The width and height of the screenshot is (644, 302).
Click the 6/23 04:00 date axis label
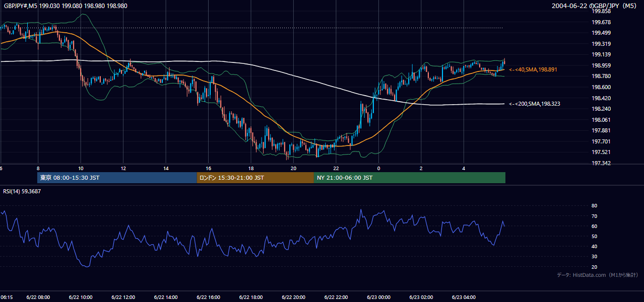click(x=464, y=297)
